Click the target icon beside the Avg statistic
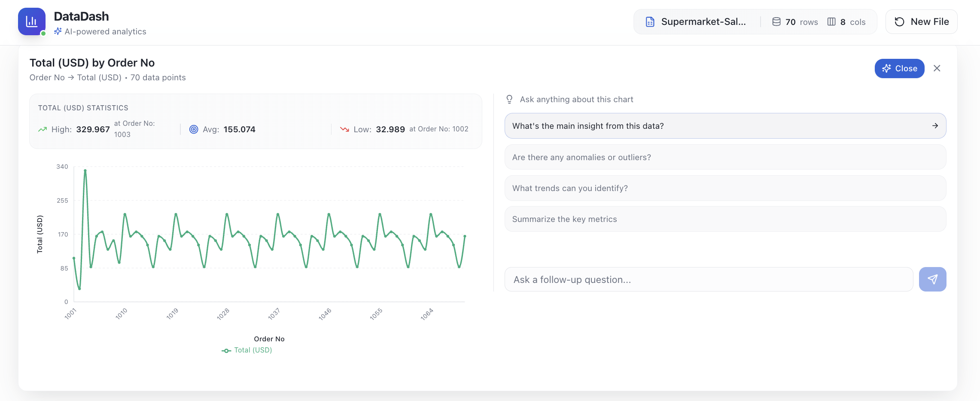Viewport: 980px width, 401px height. pyautogui.click(x=194, y=129)
